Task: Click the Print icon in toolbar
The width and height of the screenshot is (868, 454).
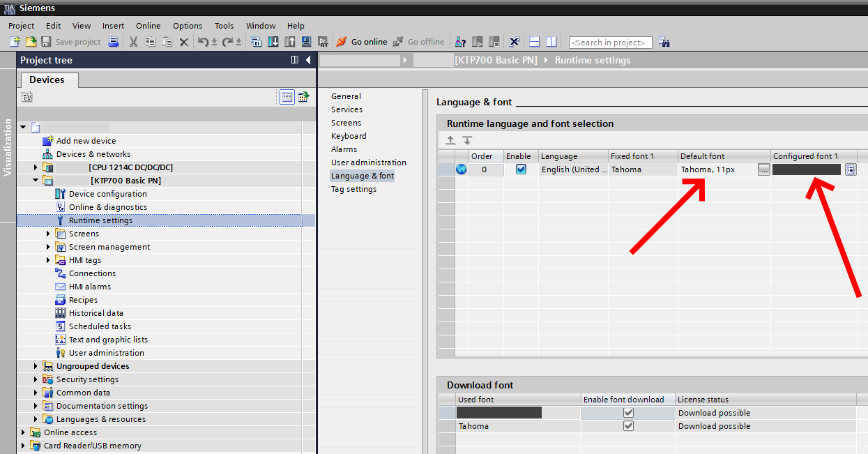Action: click(x=114, y=42)
